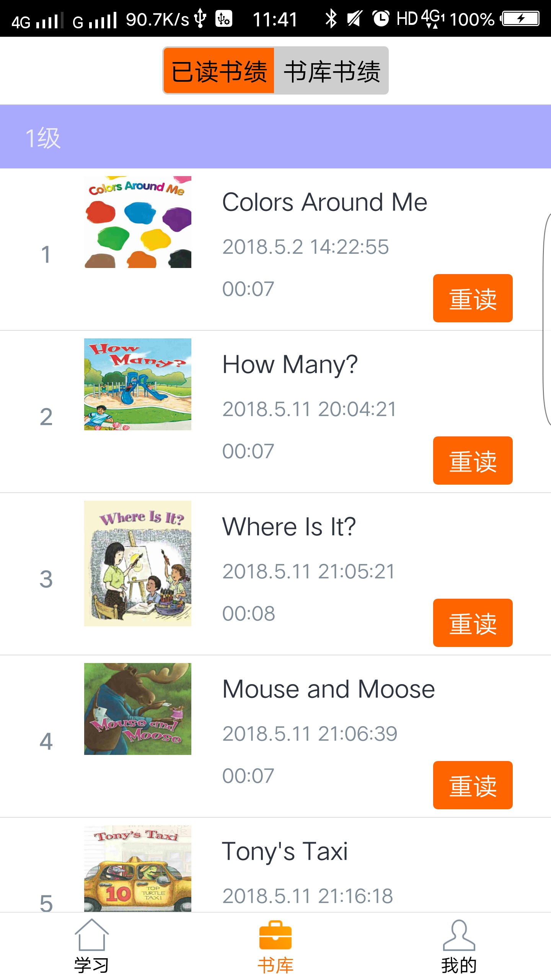Switch to 已读书绩 tab
551x980 pixels.
[219, 71]
